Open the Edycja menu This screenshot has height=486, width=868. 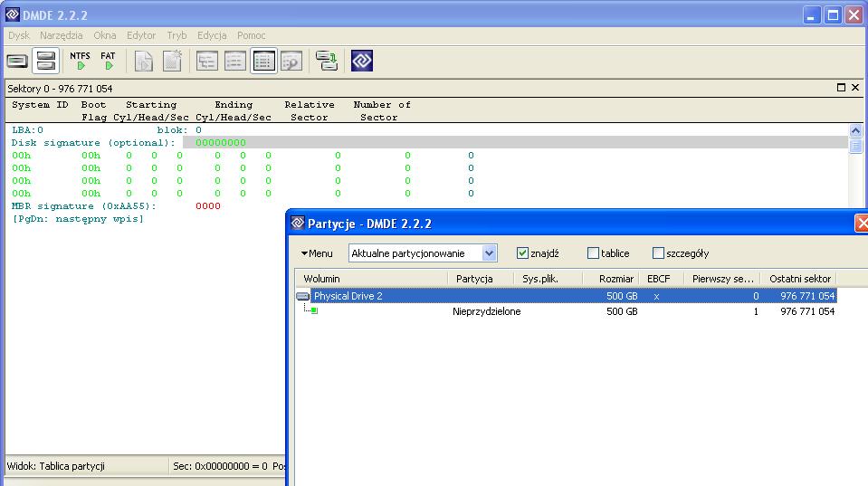point(212,35)
